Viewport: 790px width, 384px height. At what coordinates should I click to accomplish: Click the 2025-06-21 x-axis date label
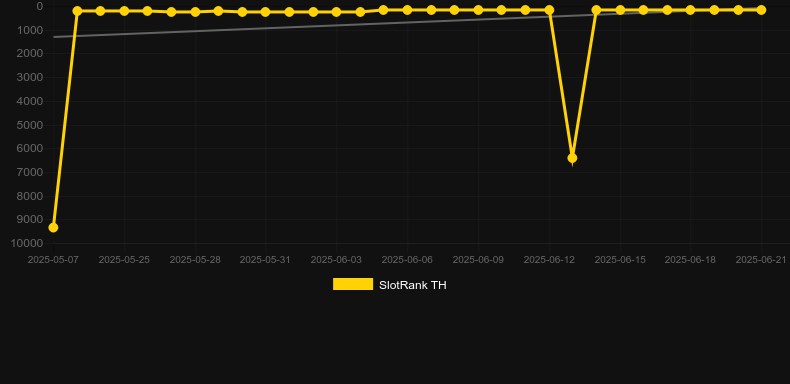pyautogui.click(x=761, y=260)
